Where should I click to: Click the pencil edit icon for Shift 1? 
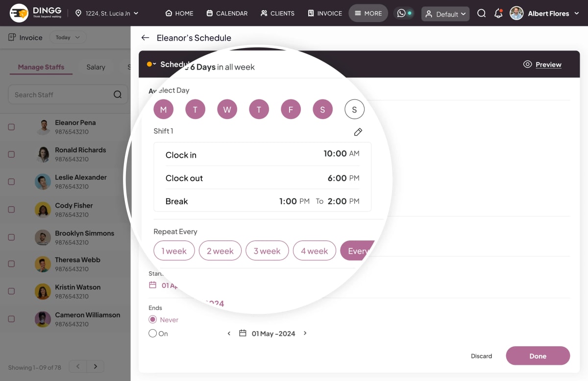(x=358, y=132)
